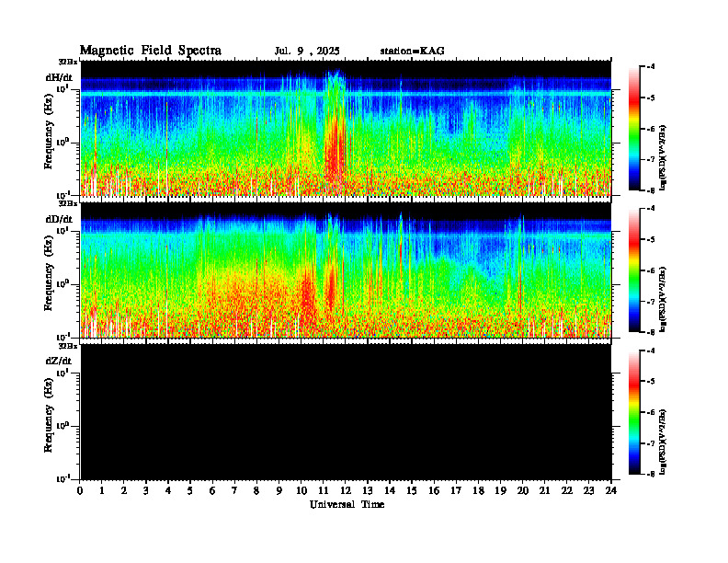Click hour tick label "8" on time axis
The image size is (728, 563).
coord(256,490)
